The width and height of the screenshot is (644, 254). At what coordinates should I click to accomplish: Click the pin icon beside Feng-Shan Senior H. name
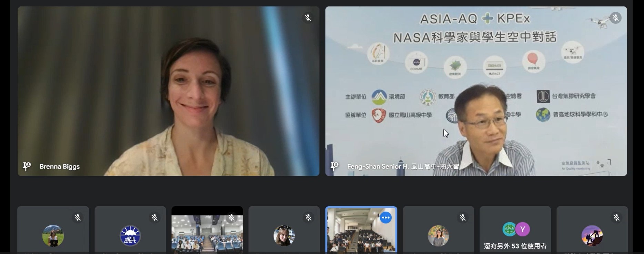click(x=334, y=166)
